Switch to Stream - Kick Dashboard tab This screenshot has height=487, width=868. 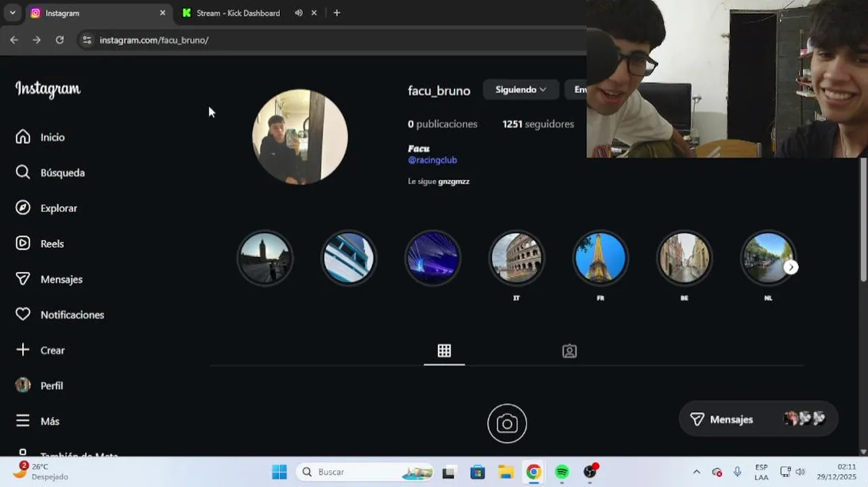coord(238,13)
